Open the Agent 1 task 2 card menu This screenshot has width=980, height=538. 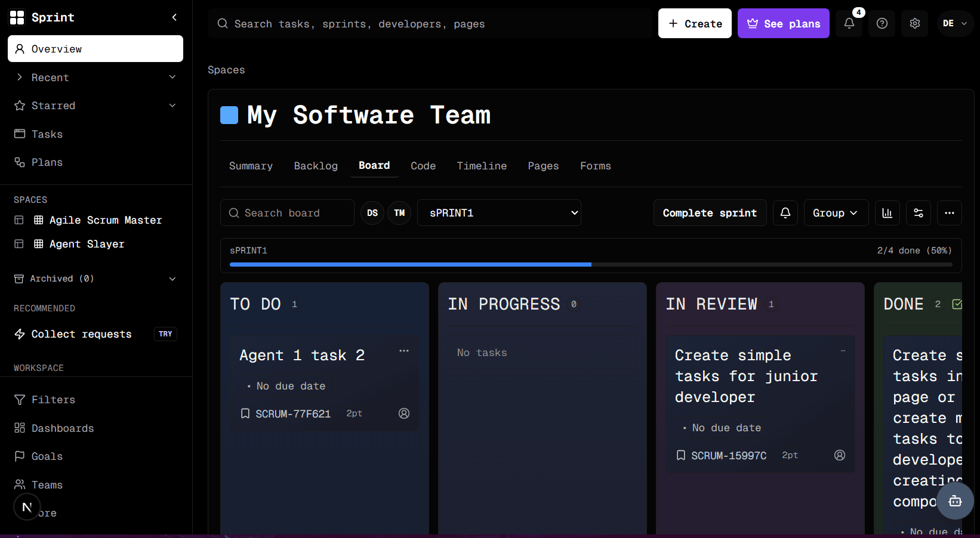click(x=404, y=351)
